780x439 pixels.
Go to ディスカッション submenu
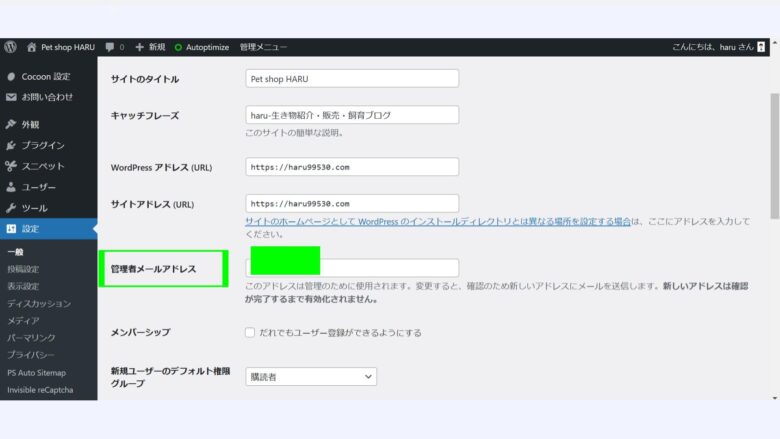39,303
